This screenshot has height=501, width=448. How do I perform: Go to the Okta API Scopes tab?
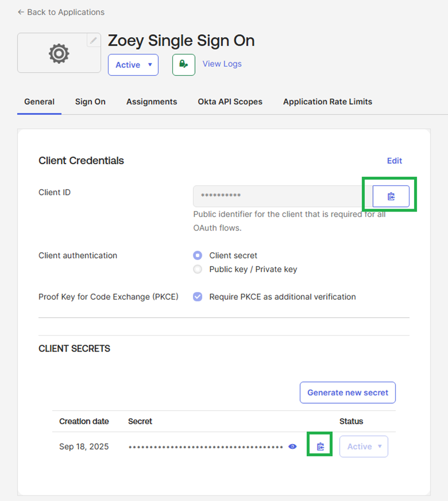click(230, 101)
